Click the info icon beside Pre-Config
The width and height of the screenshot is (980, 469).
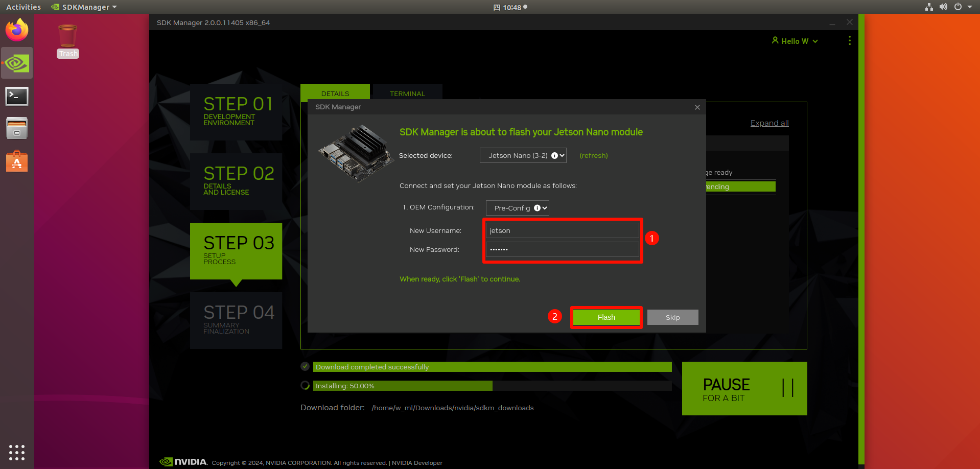tap(537, 208)
